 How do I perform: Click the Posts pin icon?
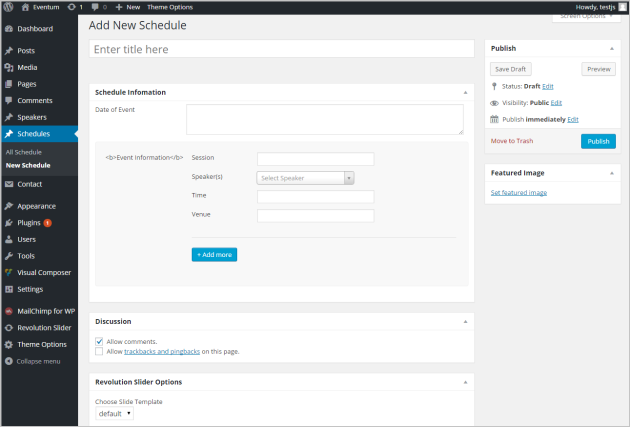[x=9, y=51]
